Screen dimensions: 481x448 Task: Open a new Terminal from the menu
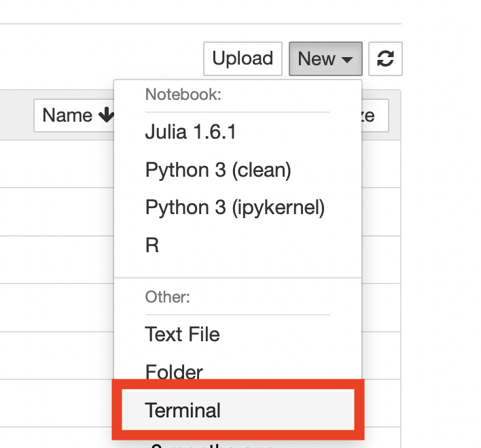tap(183, 411)
